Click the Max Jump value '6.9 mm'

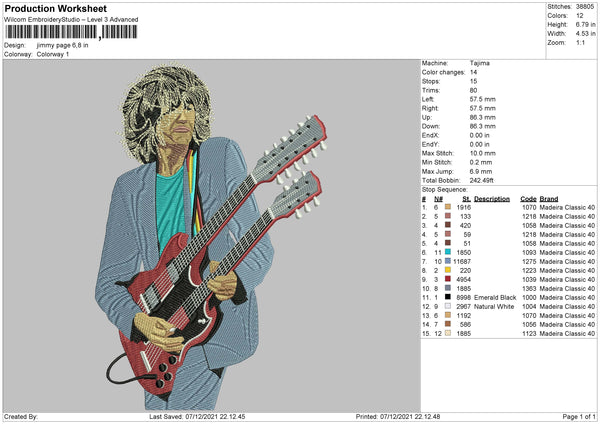[x=481, y=171]
